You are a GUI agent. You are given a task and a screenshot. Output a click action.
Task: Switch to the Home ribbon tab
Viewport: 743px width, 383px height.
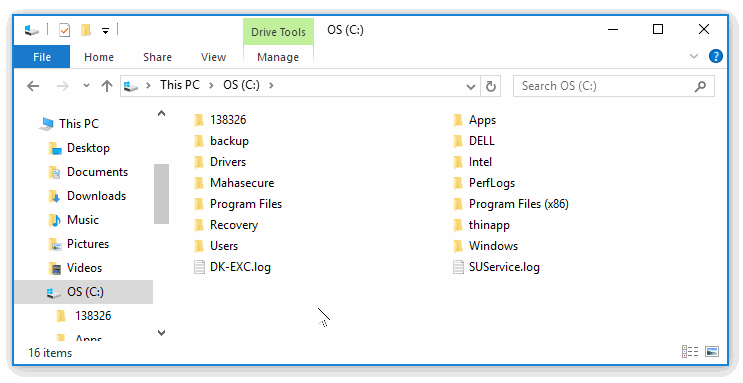click(99, 57)
